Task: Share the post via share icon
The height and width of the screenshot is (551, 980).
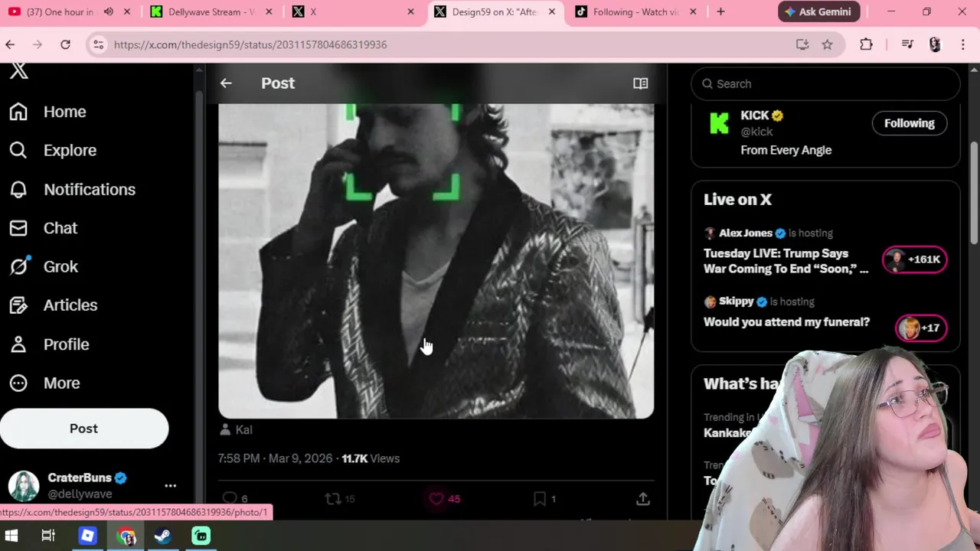Action: point(643,499)
